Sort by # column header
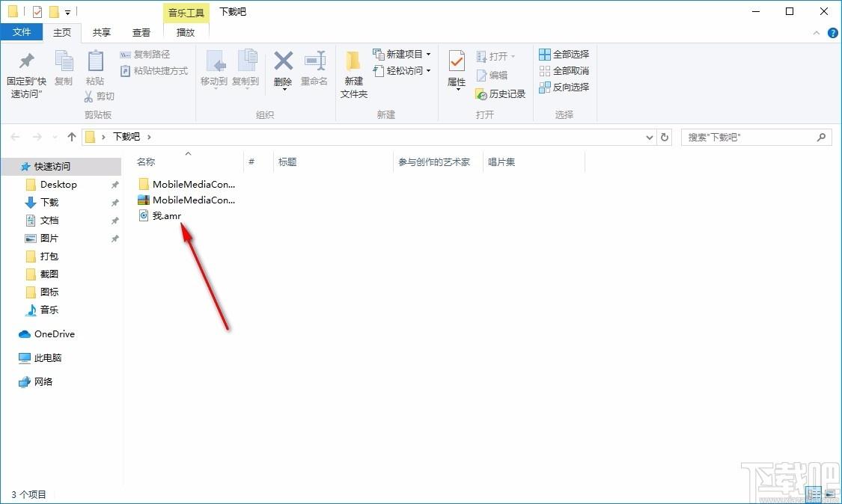Image resolution: width=842 pixels, height=504 pixels. point(251,162)
